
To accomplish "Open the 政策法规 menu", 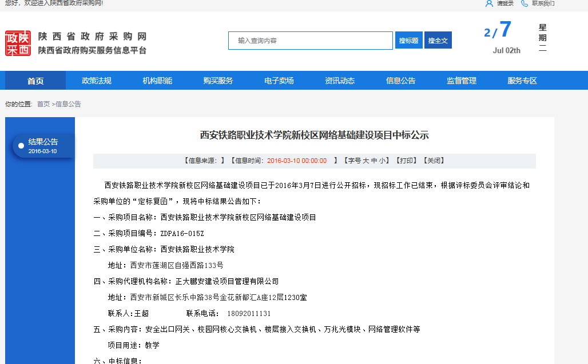I will tap(97, 81).
